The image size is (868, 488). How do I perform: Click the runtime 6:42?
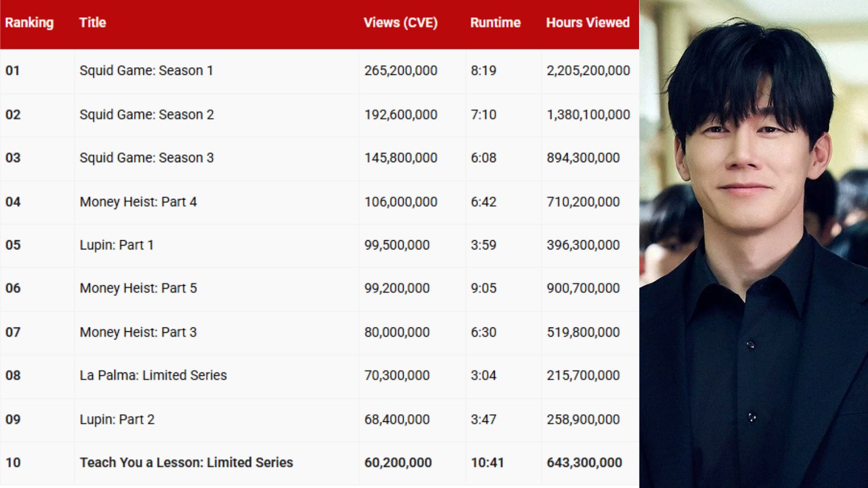click(x=483, y=202)
